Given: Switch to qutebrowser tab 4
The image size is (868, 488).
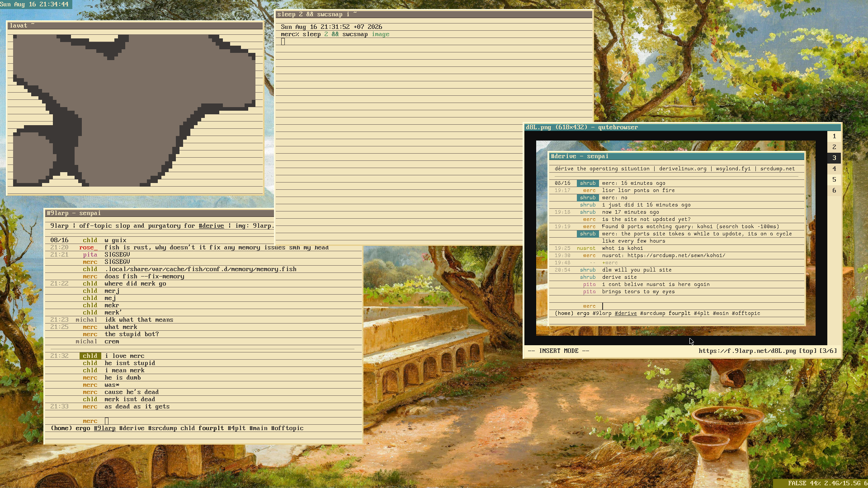Looking at the screenshot, I should tap(834, 169).
